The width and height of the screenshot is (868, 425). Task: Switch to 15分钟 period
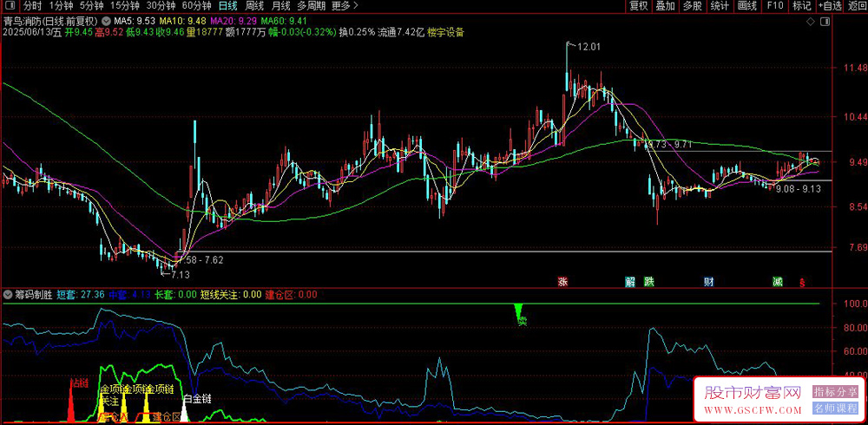coord(124,5)
